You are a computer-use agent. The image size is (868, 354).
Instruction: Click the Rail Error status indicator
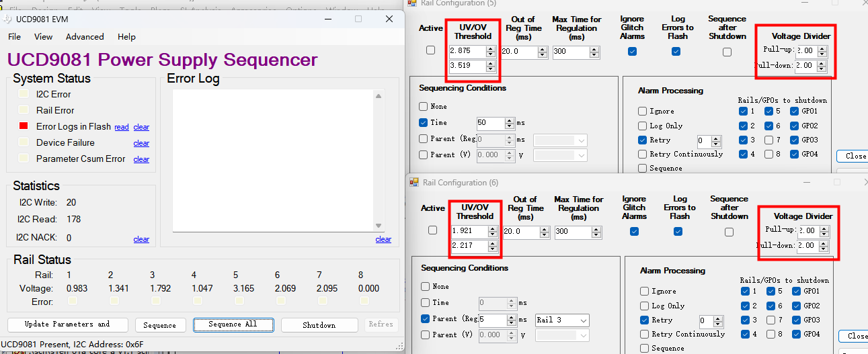coord(24,109)
